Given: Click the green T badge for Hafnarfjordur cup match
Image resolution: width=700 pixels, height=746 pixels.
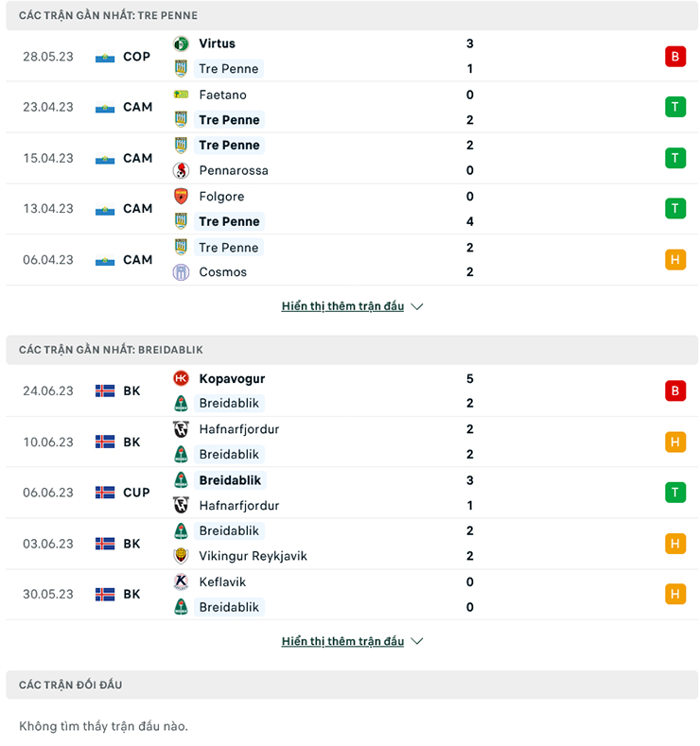Looking at the screenshot, I should tap(674, 492).
